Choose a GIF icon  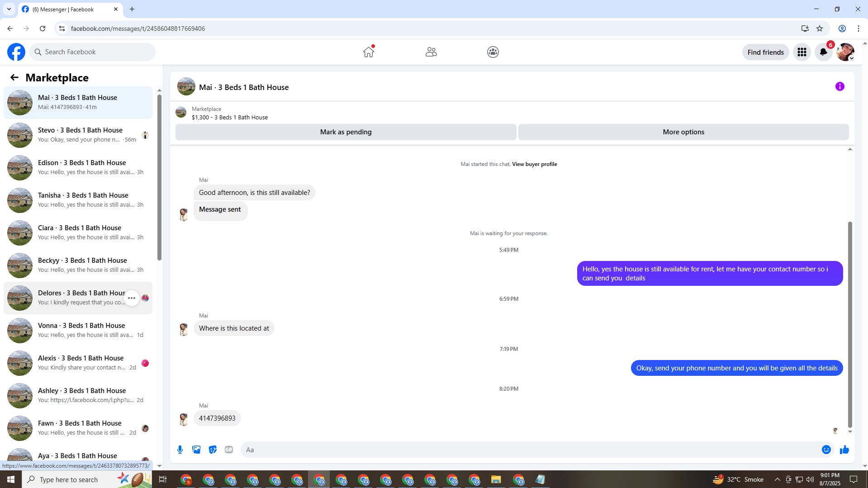tap(229, 450)
